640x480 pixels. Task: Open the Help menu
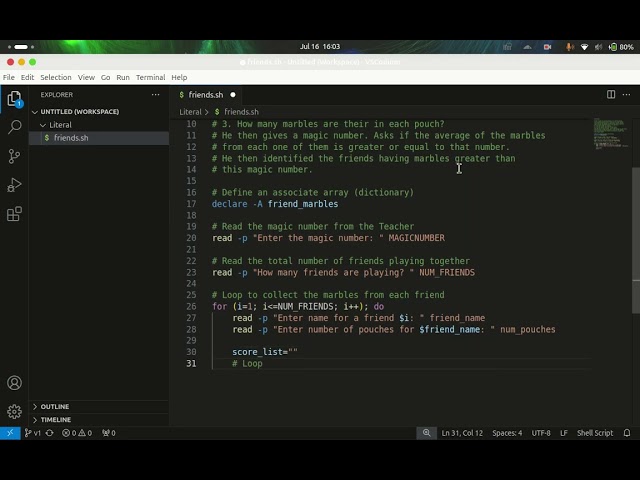179,77
